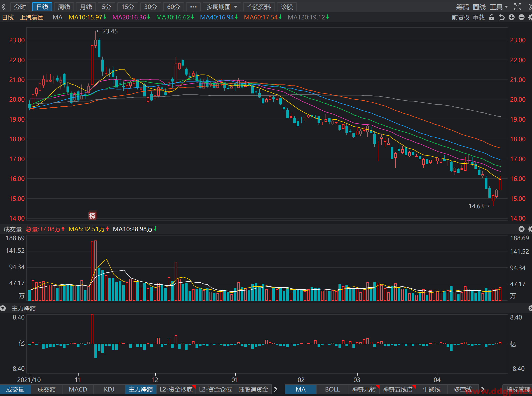Expand 主力净额 indicator dropdown arrow

pyautogui.click(x=3, y=309)
